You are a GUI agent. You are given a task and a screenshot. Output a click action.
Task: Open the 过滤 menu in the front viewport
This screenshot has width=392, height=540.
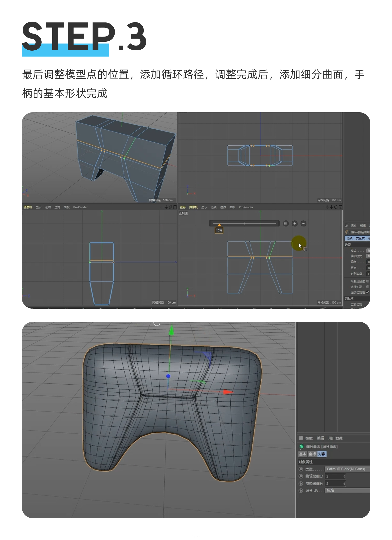(x=223, y=207)
